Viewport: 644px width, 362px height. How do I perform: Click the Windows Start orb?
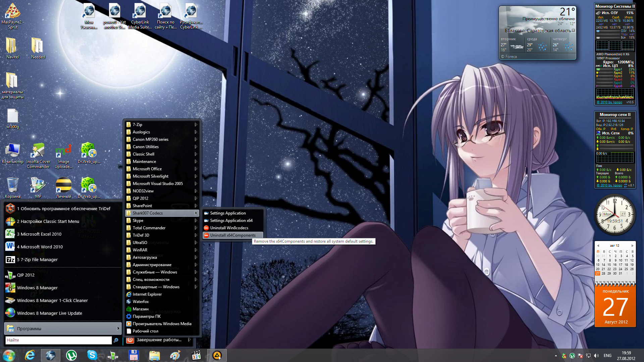(x=9, y=355)
